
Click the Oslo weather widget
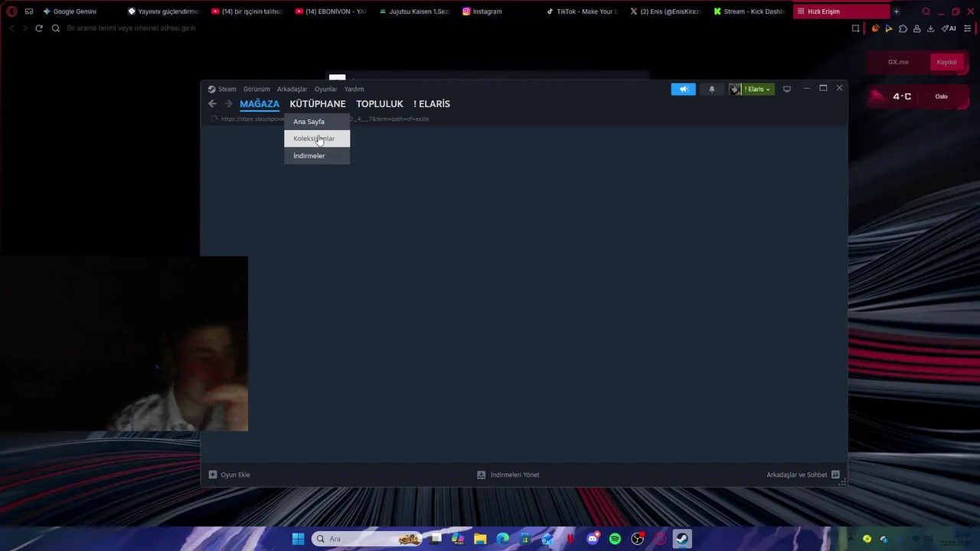click(916, 96)
